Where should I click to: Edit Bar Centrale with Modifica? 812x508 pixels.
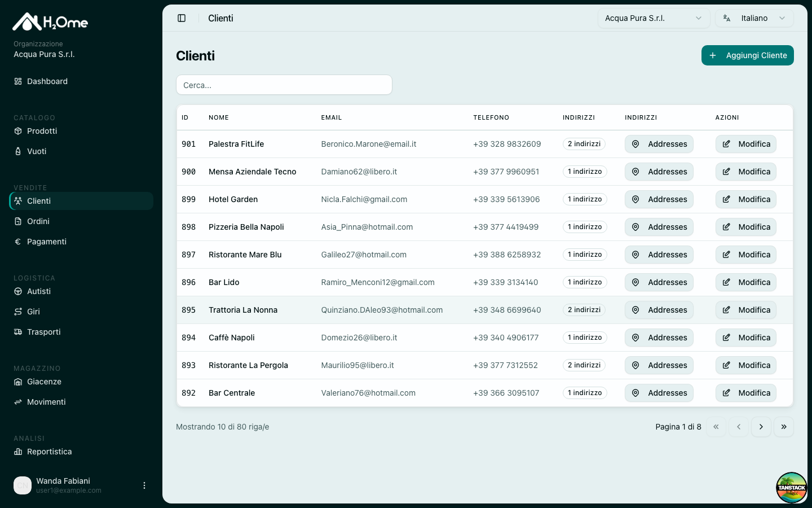pyautogui.click(x=746, y=393)
